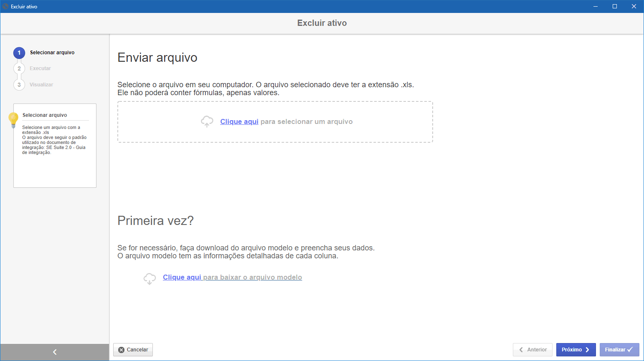The width and height of the screenshot is (644, 361).
Task: Click 'Clique aqui' link to select a file
Action: pos(239,121)
